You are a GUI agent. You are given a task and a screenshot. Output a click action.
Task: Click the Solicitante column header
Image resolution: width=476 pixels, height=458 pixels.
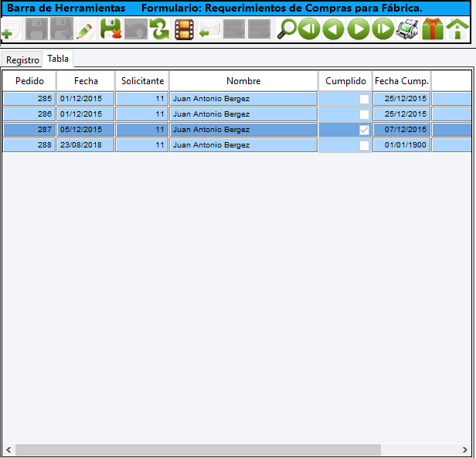(x=142, y=81)
